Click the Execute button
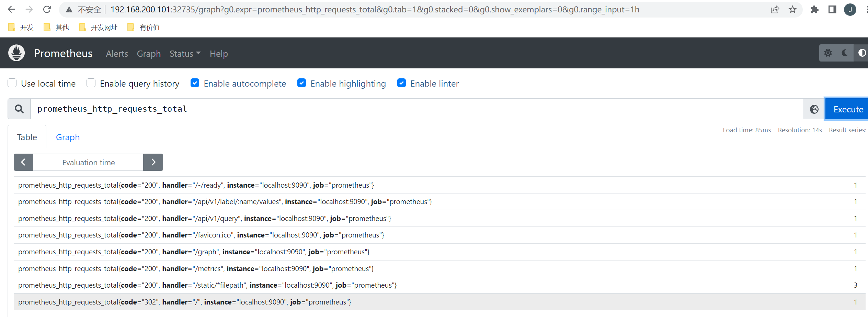The image size is (868, 321). point(847,109)
